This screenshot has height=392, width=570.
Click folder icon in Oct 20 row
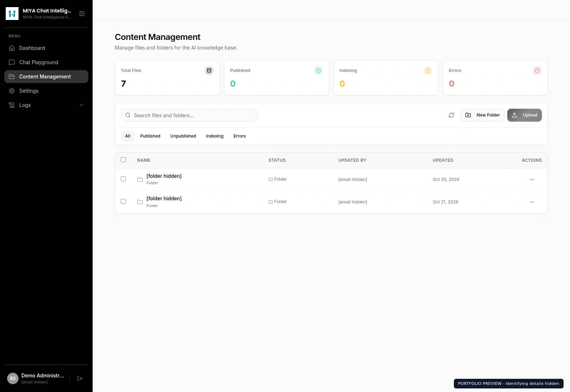click(140, 179)
